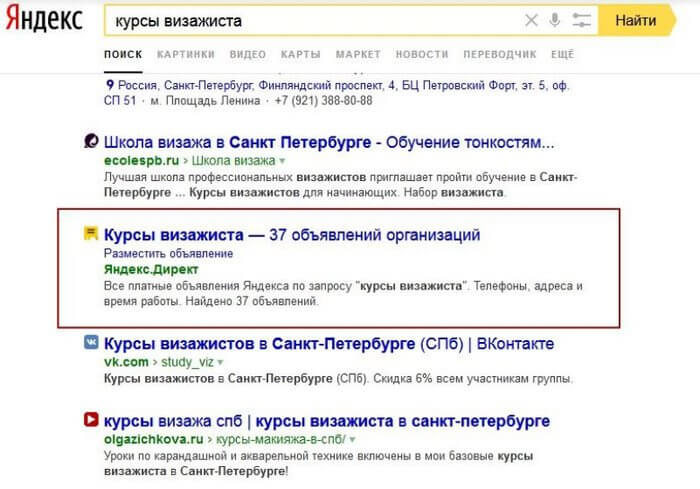The image size is (700, 489).
Task: Open advanced search settings sliders icon
Action: [x=582, y=20]
